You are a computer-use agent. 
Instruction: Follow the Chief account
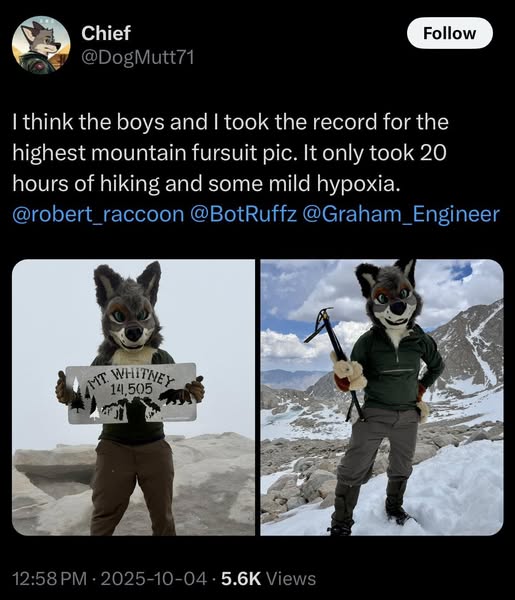click(450, 33)
